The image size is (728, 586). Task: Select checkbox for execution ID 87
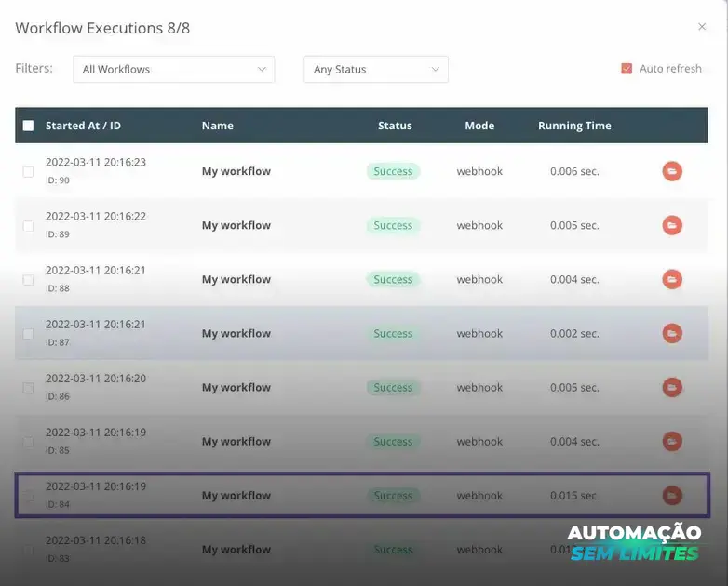[28, 334]
